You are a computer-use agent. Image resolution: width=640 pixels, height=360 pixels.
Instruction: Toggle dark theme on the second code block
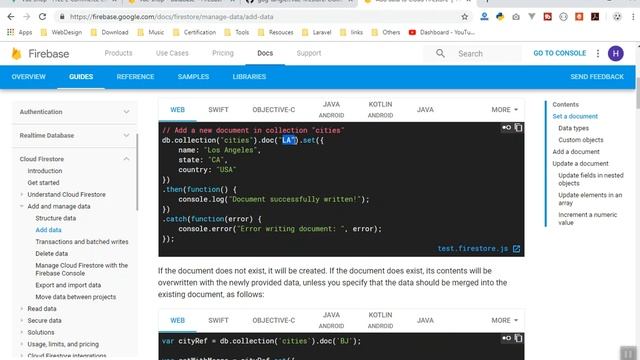coord(507,338)
